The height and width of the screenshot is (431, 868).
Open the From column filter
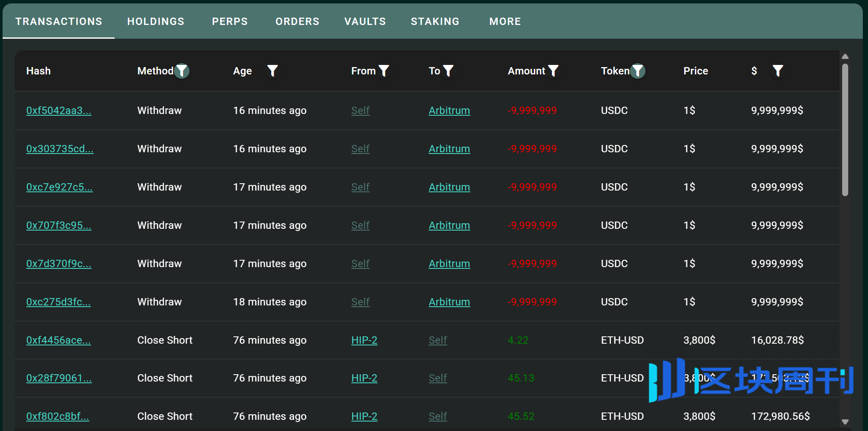[x=384, y=71]
